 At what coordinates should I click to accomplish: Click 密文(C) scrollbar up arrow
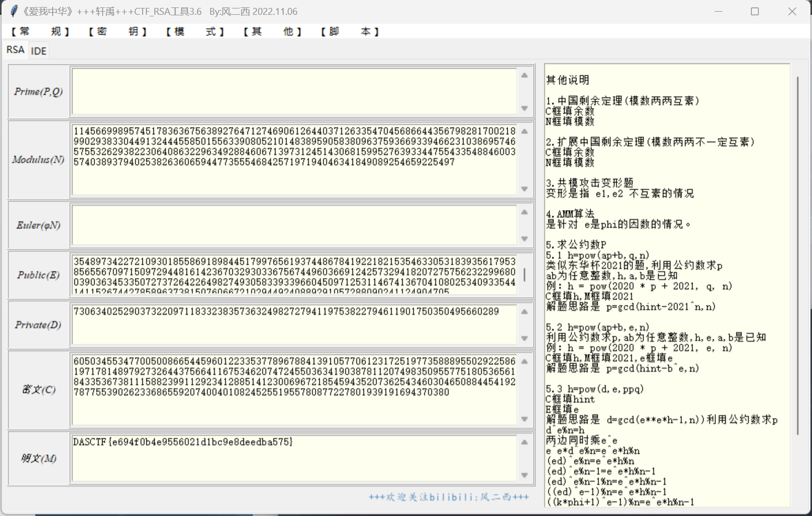point(524,362)
